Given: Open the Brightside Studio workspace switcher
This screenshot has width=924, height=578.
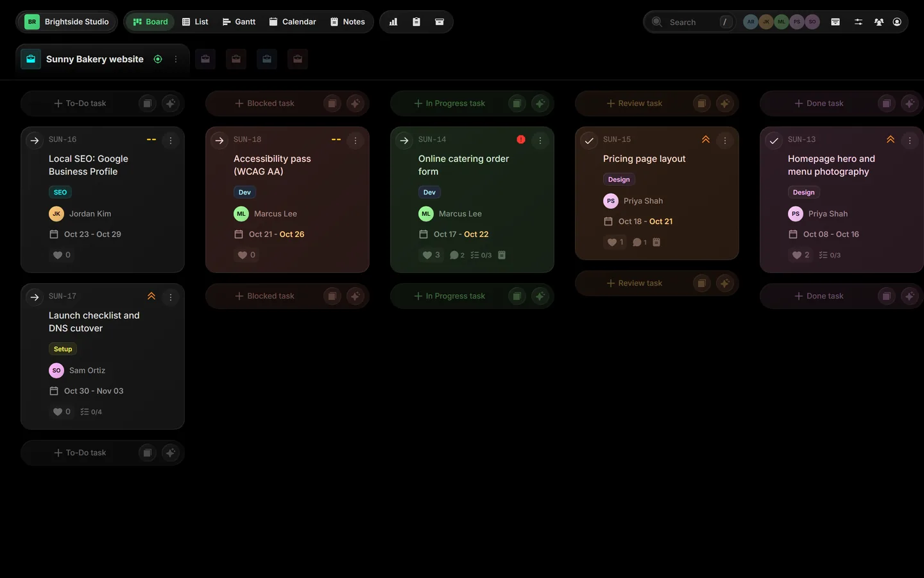Looking at the screenshot, I should (x=67, y=22).
